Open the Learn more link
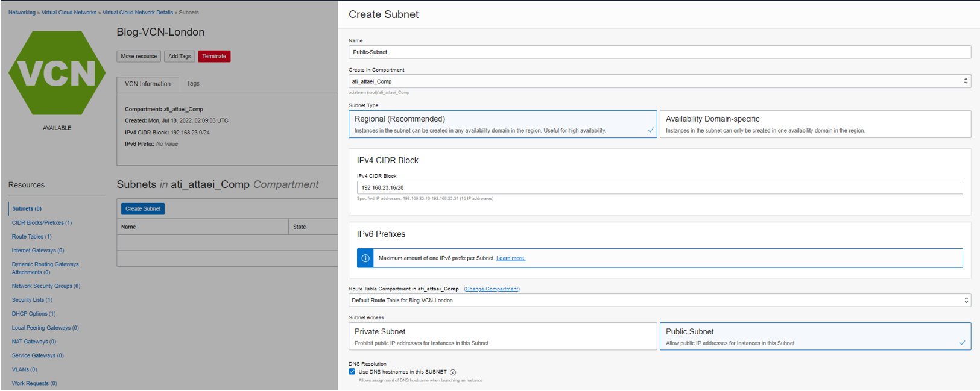The height and width of the screenshot is (391, 980). pyautogui.click(x=511, y=258)
